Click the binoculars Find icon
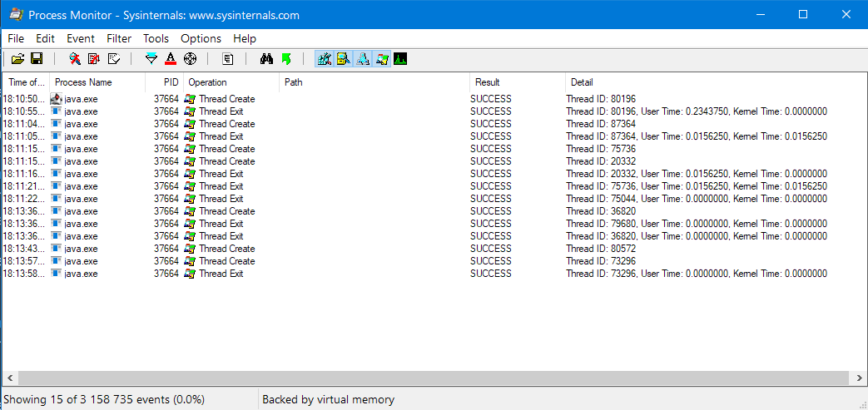Image resolution: width=868 pixels, height=410 pixels. point(267,59)
